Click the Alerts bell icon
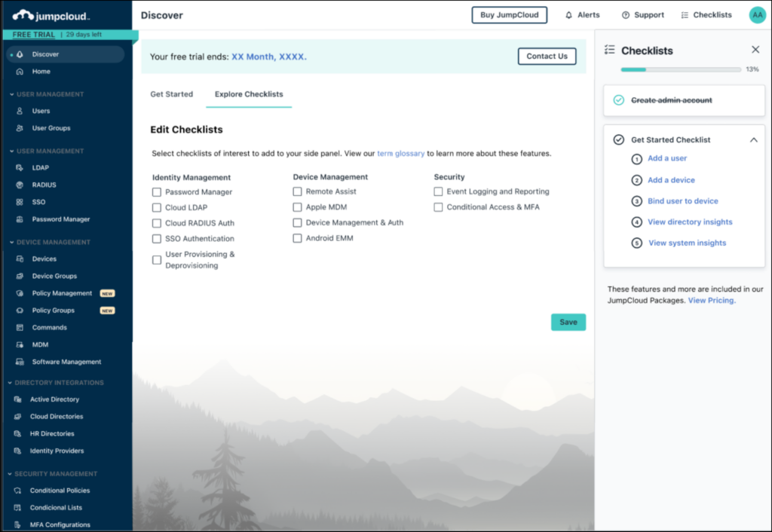Image resolution: width=772 pixels, height=532 pixels. 569,15
